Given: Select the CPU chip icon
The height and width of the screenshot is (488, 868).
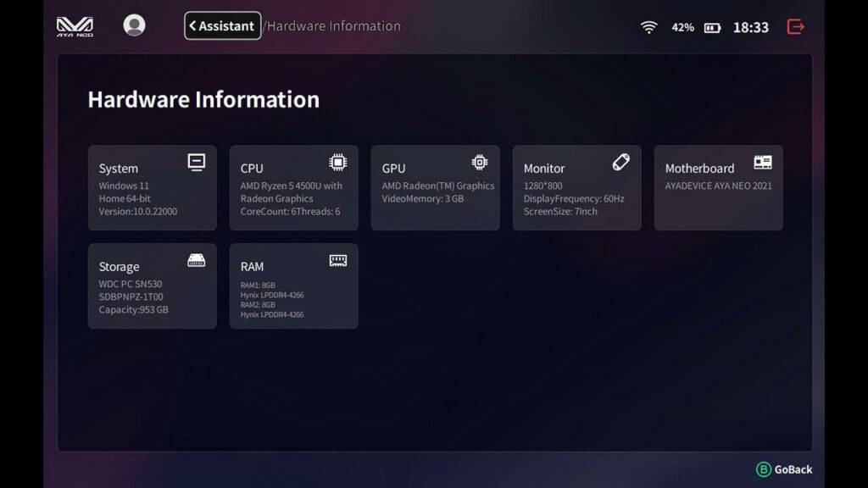Looking at the screenshot, I should click(337, 162).
